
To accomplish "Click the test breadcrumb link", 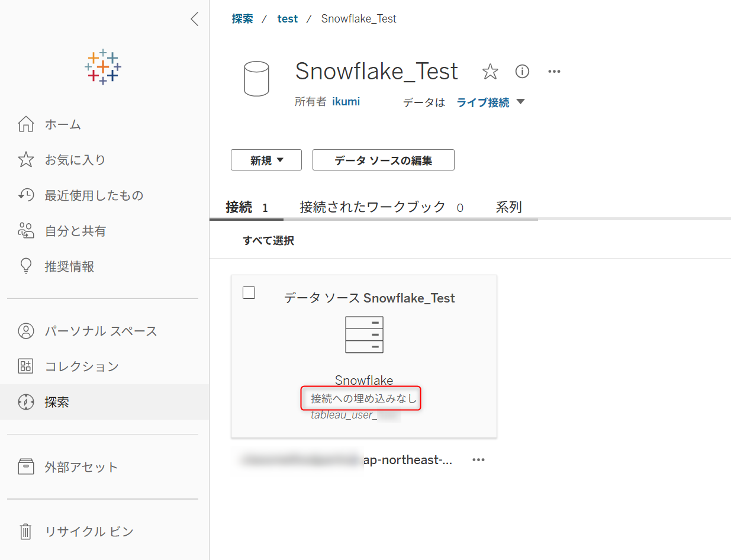I will (288, 19).
